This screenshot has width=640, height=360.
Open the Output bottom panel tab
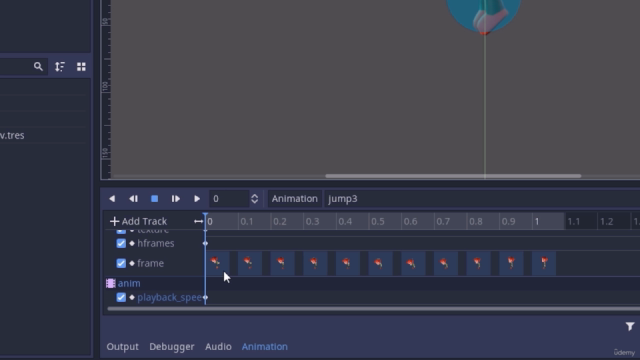click(122, 347)
